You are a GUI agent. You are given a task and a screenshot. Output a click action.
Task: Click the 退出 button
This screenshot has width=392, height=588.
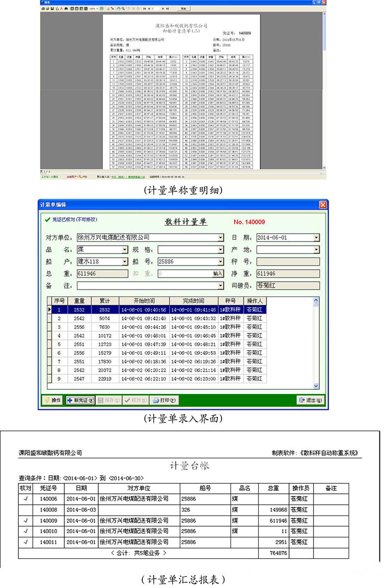click(x=310, y=400)
